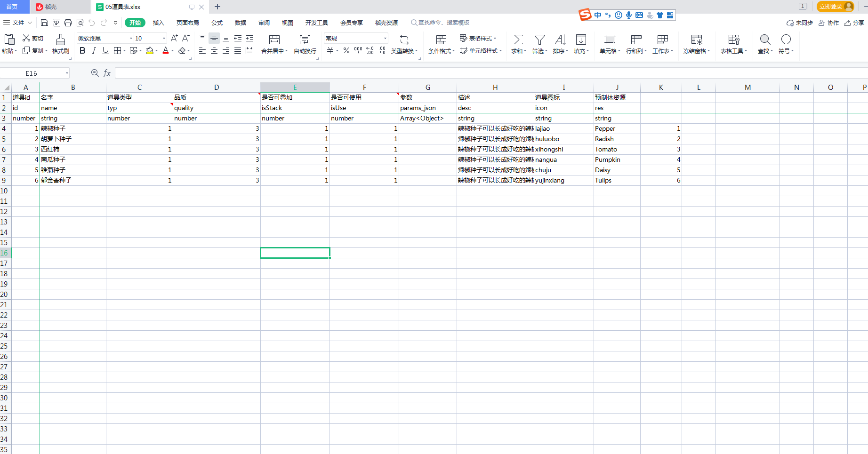Click the Paste clipboard icon
The width and height of the screenshot is (868, 454).
[9, 39]
